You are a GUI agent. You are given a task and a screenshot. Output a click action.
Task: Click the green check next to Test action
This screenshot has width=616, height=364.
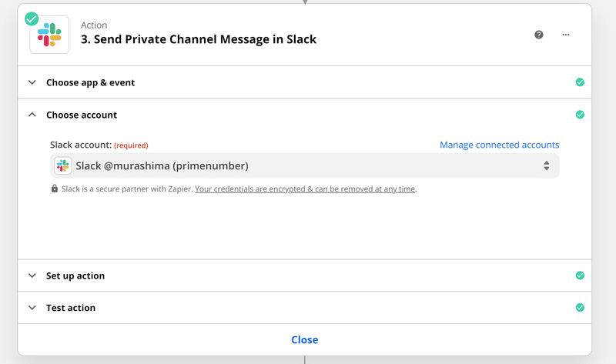(580, 308)
